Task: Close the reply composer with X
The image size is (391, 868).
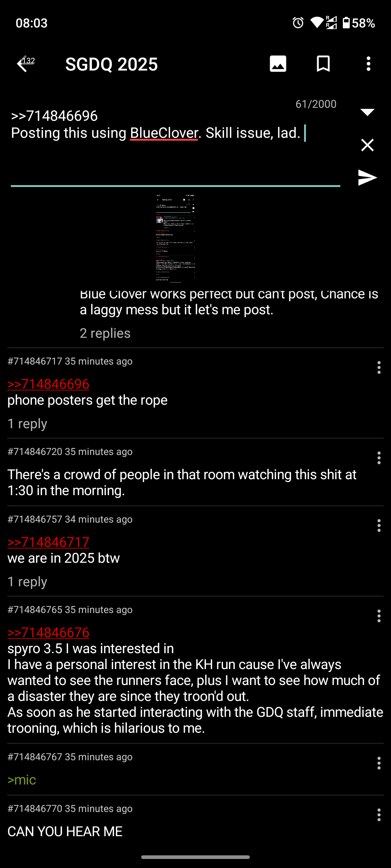Action: pos(367,145)
